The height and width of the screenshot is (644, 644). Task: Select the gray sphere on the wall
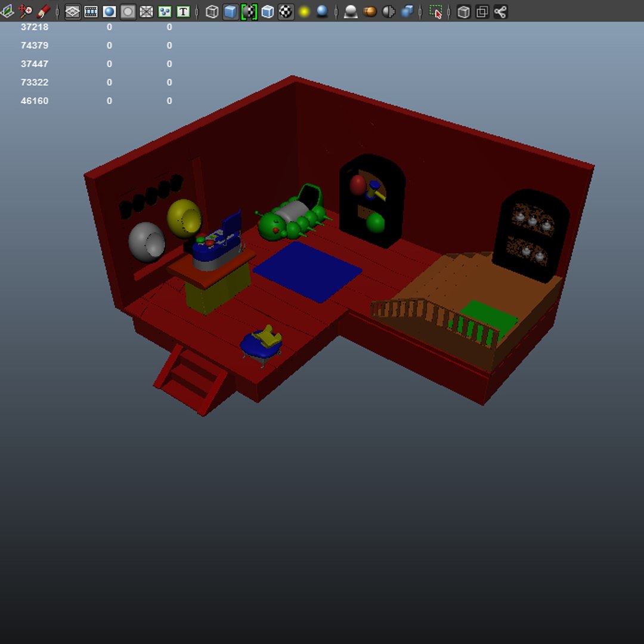coord(147,242)
